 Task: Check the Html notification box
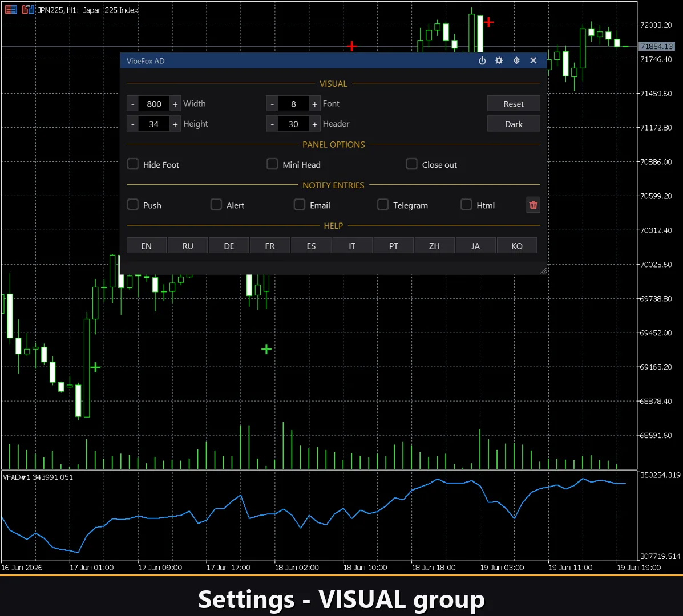[466, 205]
